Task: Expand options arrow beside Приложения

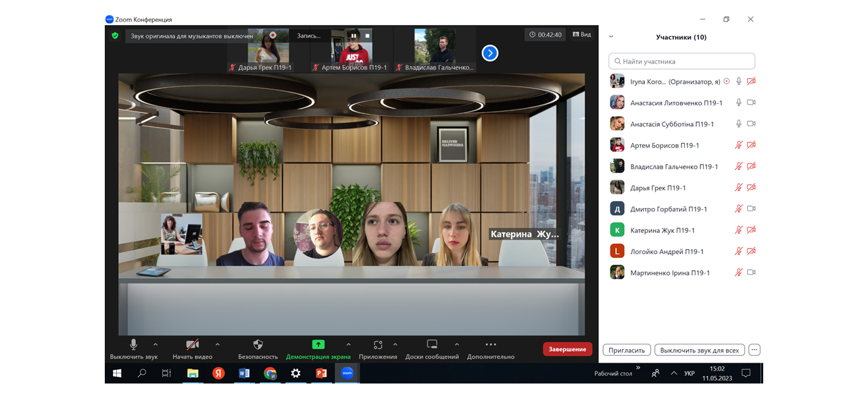Action: [x=395, y=344]
